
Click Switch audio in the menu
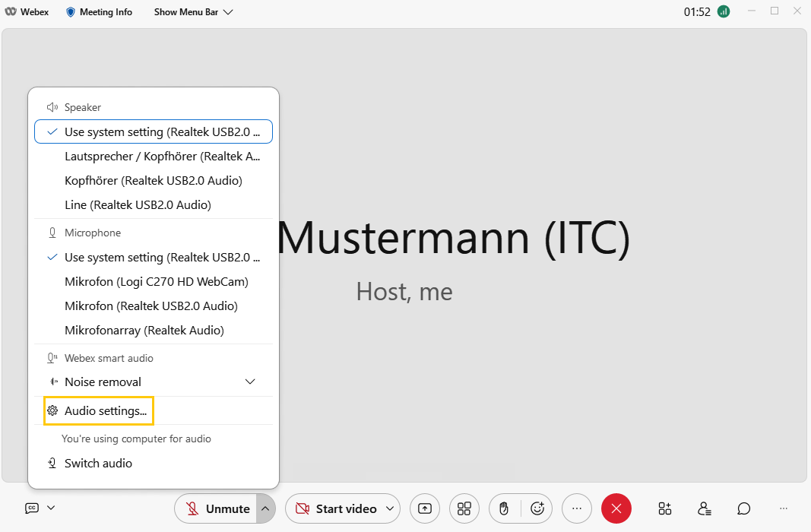(98, 464)
